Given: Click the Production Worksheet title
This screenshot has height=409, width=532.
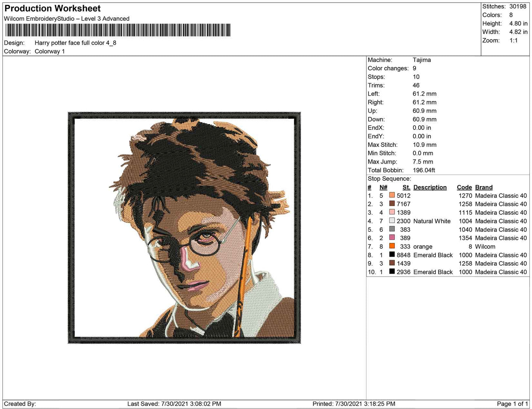Looking at the screenshot, I should (x=52, y=8).
